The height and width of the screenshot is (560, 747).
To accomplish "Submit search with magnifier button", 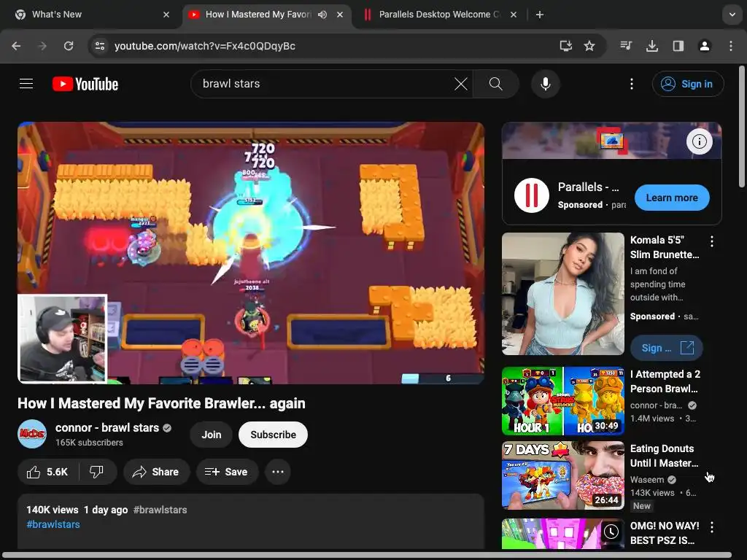I will click(495, 84).
